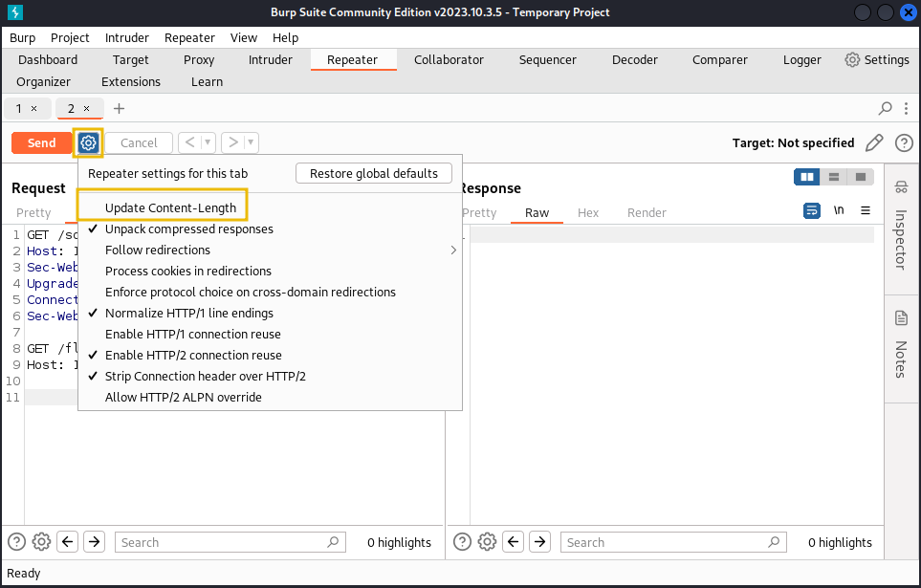Go to previous request search match

[68, 541]
